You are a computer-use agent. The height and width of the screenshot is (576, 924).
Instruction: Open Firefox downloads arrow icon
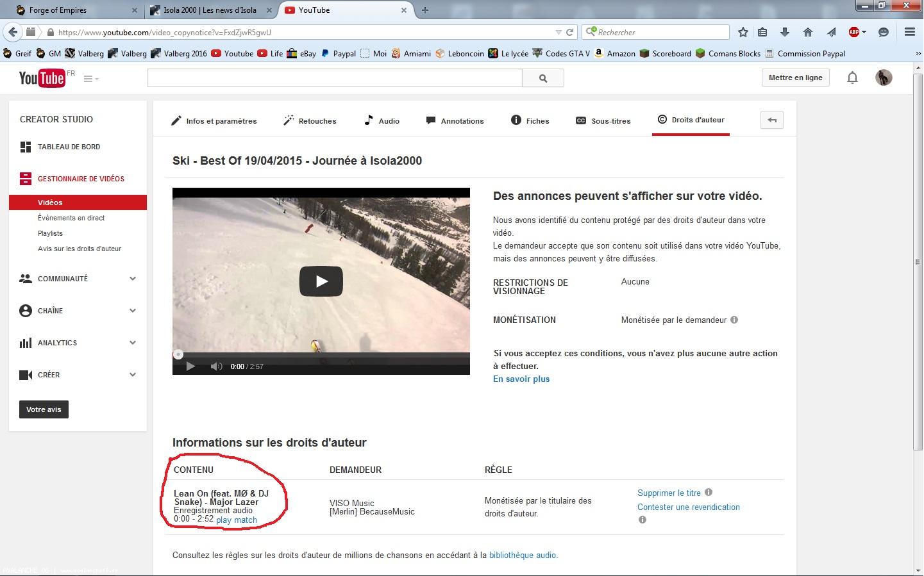pos(784,32)
